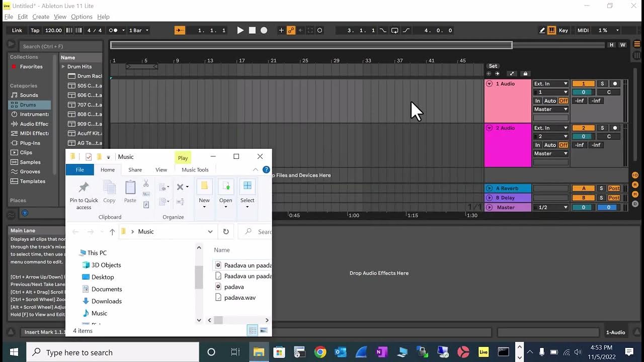Viewport: 644px width, 362px height.
Task: Toggle the In/Out section (I-O) button
Action: (x=635, y=175)
